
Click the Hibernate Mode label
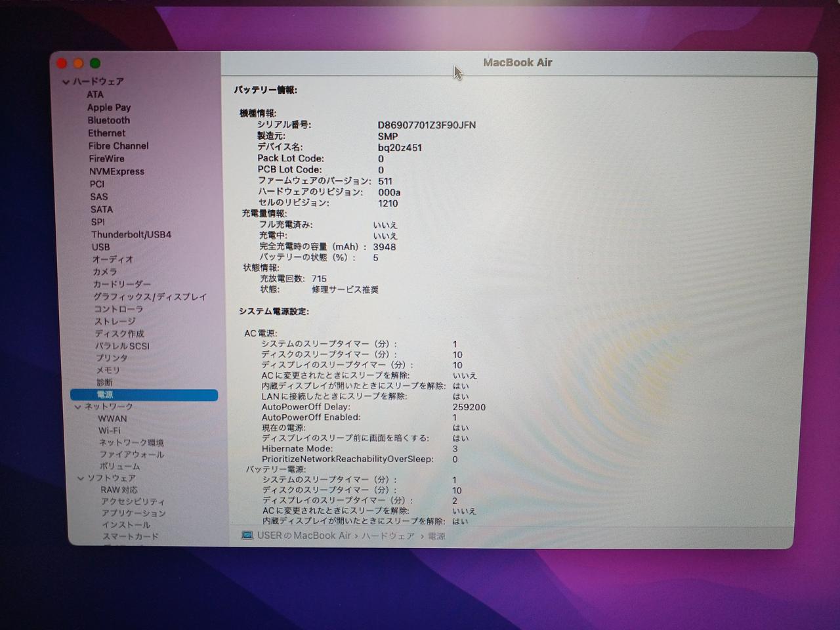pos(297,449)
